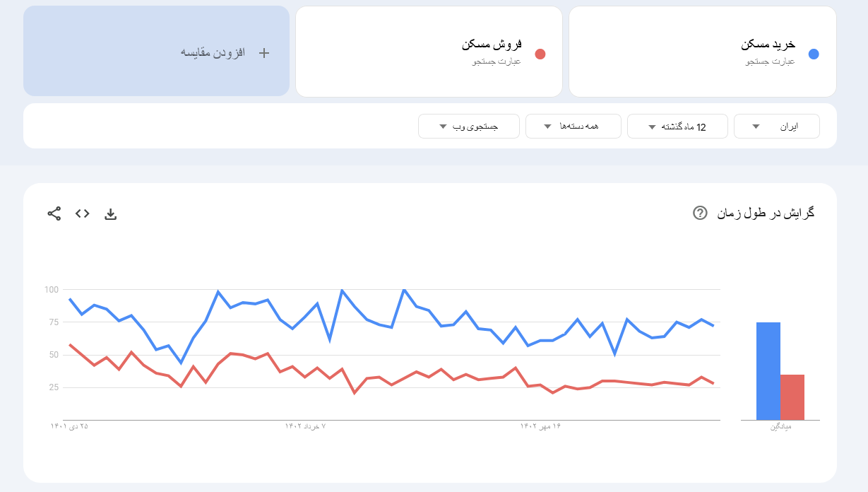
Task: Open the همه دسته‌ها categories dropdown
Action: (573, 126)
